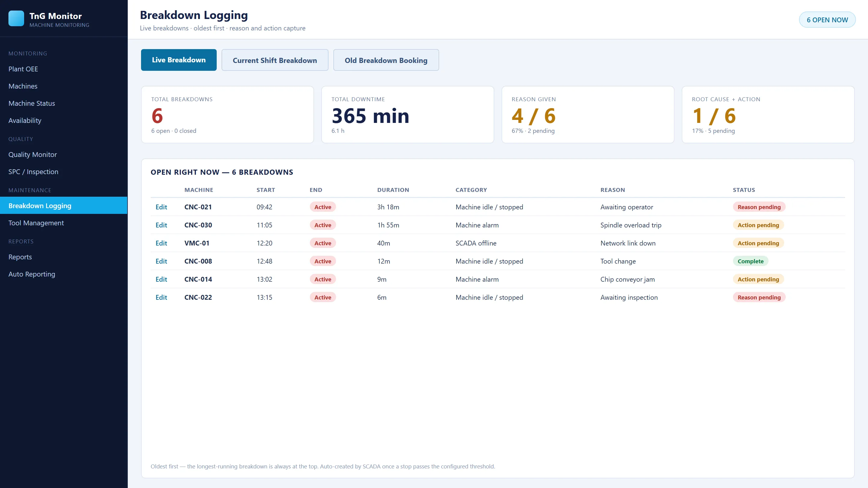Click the Complete status for CNC-008

pyautogui.click(x=750, y=261)
